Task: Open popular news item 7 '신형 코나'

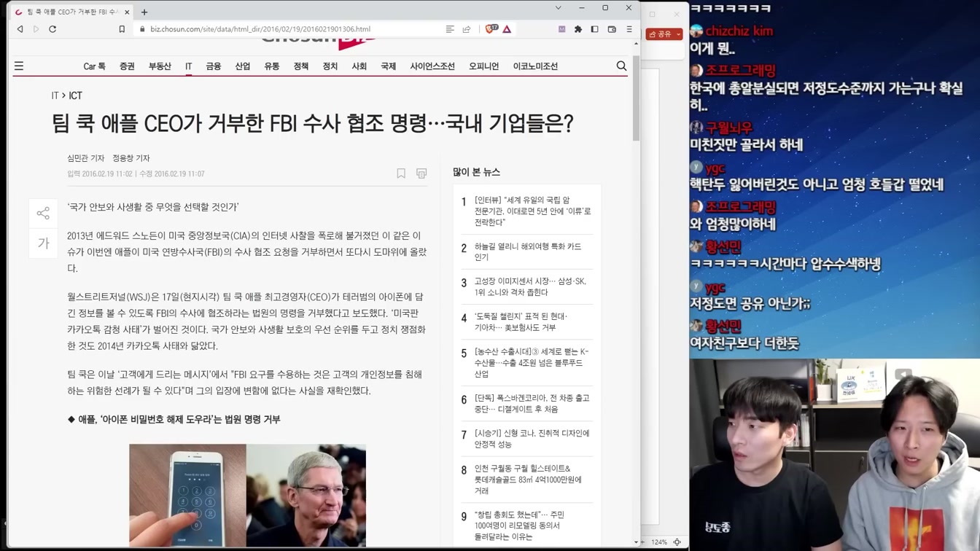Action: 532,438
